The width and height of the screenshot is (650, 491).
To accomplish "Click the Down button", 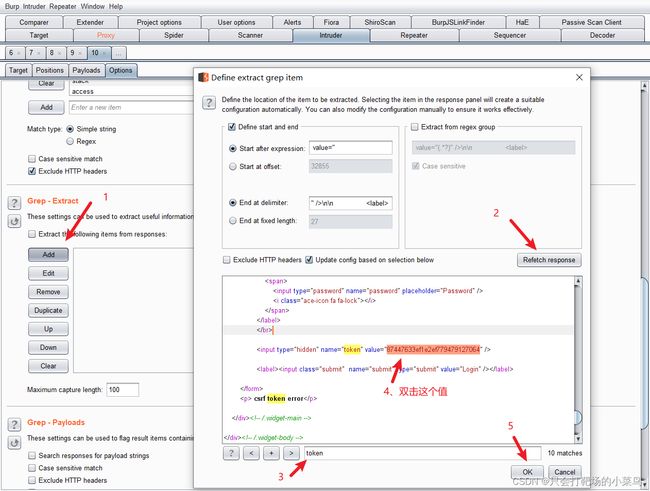I will click(49, 348).
